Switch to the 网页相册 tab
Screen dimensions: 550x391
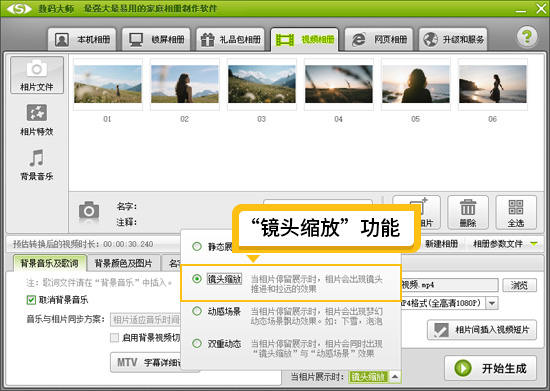pos(378,39)
